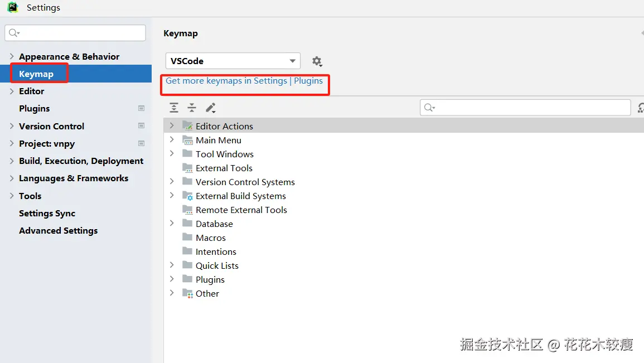Click the Version Control row badge icon
The width and height of the screenshot is (644, 363).
(x=141, y=125)
